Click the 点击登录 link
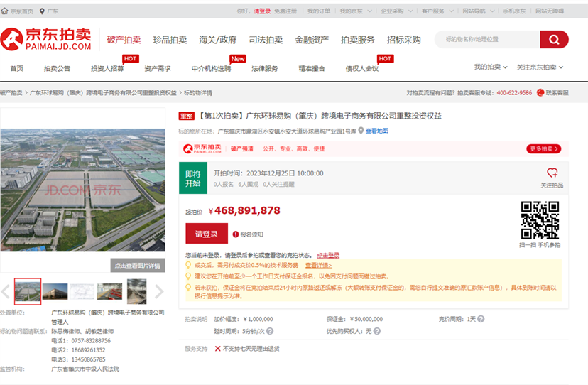Screen dimensions: 588x385 pyautogui.click(x=328, y=255)
